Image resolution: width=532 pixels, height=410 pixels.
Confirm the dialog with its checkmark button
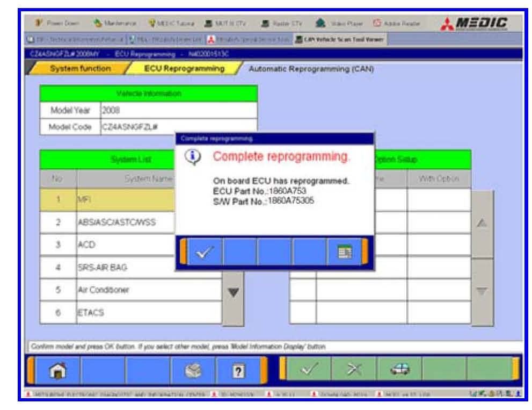(205, 251)
